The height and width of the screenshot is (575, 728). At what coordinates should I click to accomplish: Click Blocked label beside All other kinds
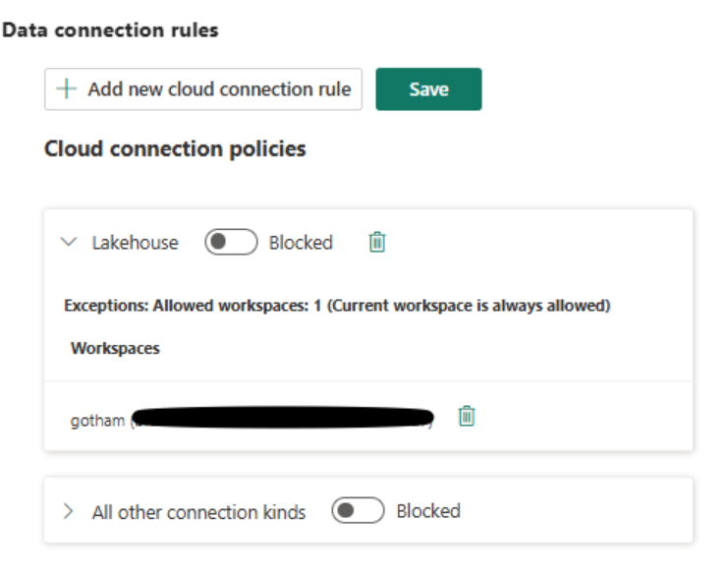pyautogui.click(x=428, y=511)
